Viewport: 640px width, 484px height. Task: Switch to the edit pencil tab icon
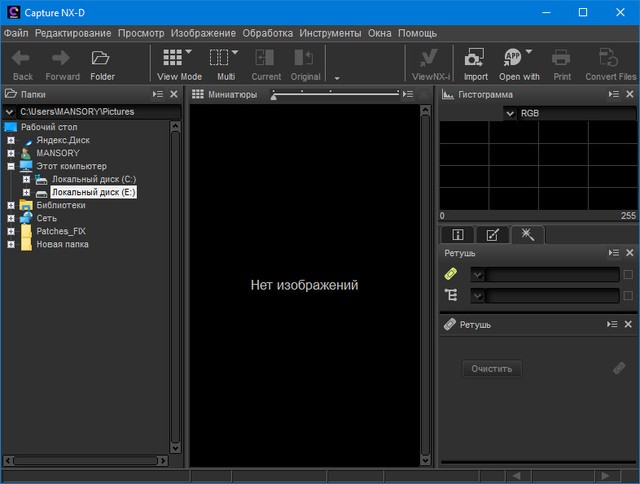click(492, 235)
